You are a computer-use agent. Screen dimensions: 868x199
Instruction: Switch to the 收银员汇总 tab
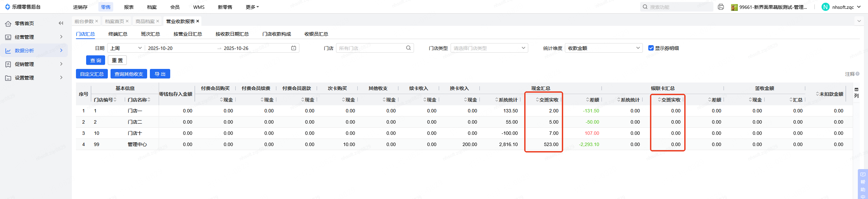pyautogui.click(x=316, y=34)
